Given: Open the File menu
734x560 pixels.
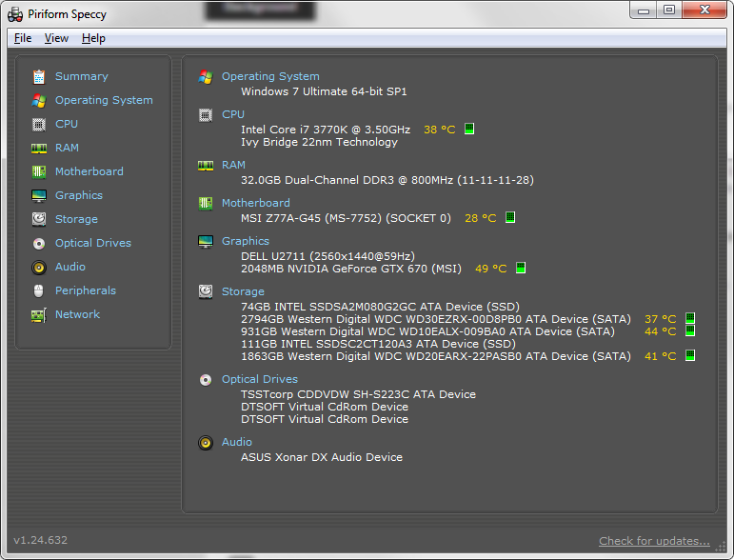Looking at the screenshot, I should pos(23,38).
